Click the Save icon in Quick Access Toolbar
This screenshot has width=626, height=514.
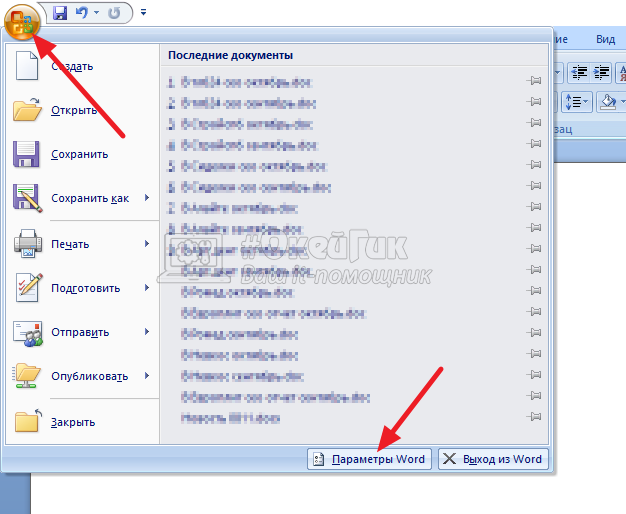(x=60, y=13)
